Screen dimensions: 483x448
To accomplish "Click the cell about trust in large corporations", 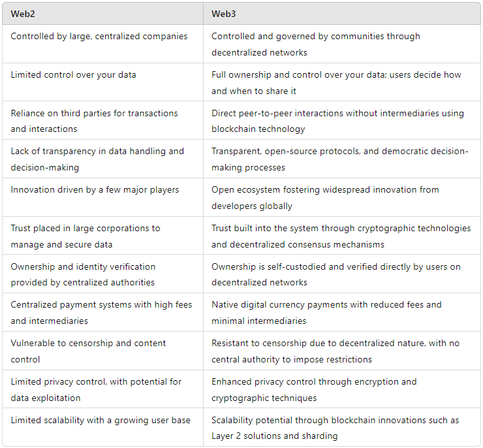I will pyautogui.click(x=85, y=236).
